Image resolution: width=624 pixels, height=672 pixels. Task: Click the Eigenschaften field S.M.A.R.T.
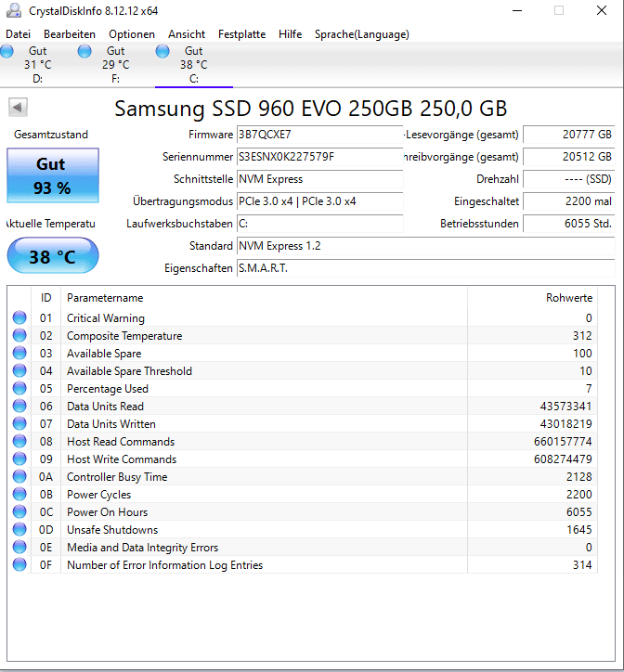426,268
